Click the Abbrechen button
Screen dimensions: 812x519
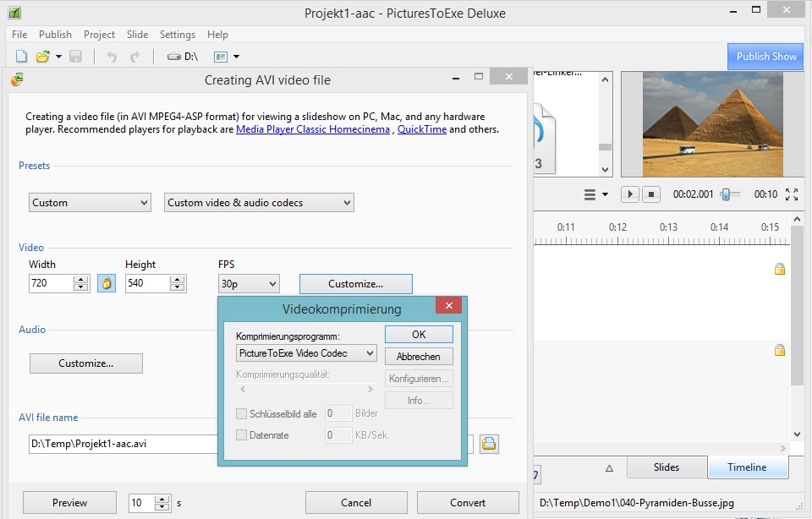pyautogui.click(x=419, y=357)
